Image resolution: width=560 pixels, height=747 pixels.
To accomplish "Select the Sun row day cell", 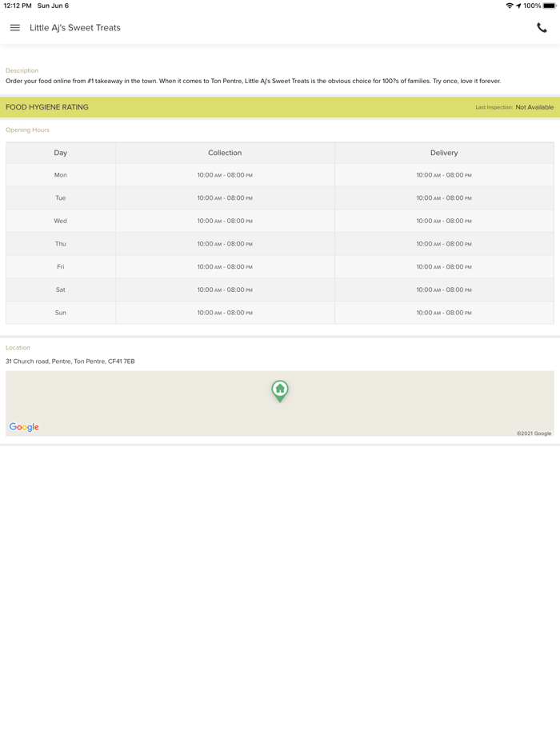I will 61,313.
